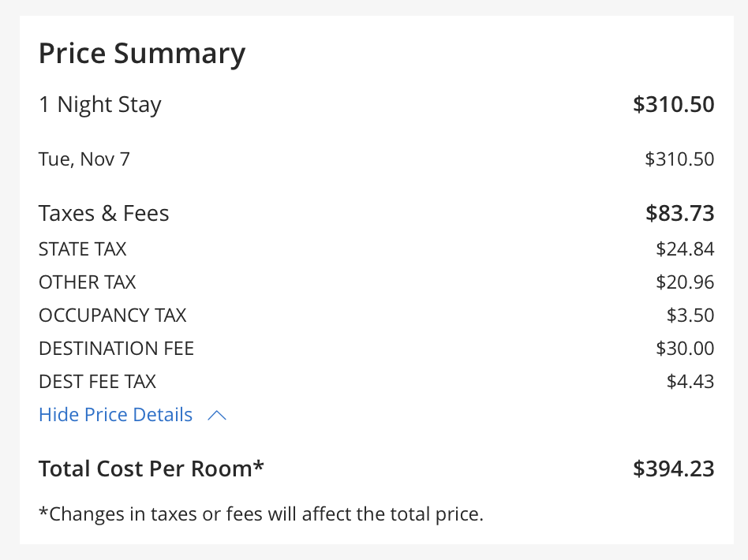The image size is (748, 560).
Task: Click the 1 Night Stay label
Action: pos(99,104)
